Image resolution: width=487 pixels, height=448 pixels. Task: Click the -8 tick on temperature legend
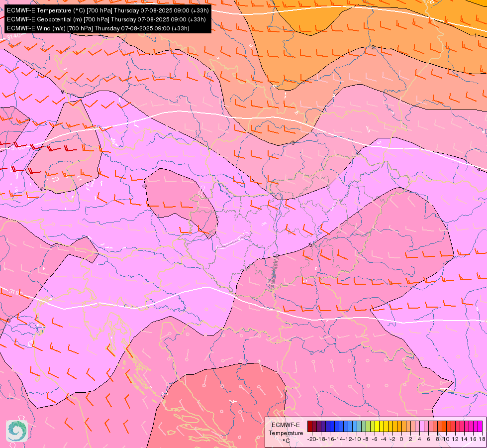pos(366,439)
